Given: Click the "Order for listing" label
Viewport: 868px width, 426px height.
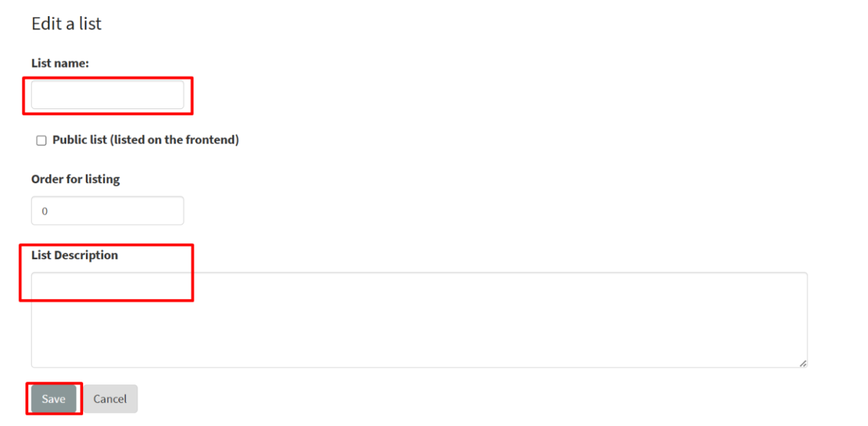Looking at the screenshot, I should point(75,180).
